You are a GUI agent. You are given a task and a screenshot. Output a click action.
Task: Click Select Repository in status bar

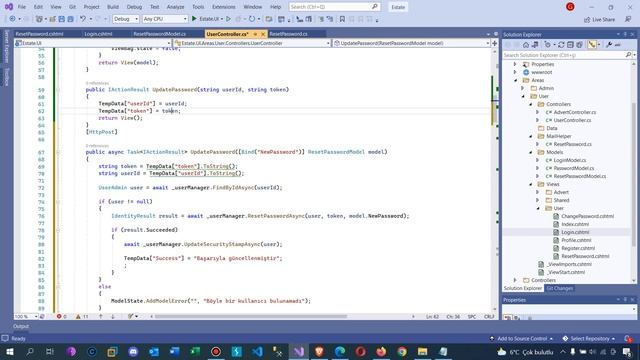589,339
